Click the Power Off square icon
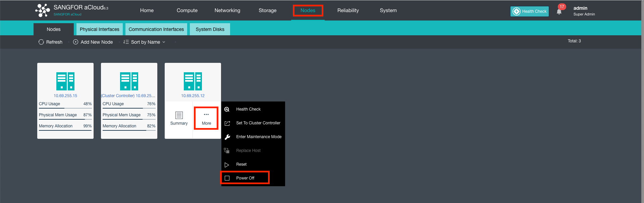The image size is (644, 203). 227,178
